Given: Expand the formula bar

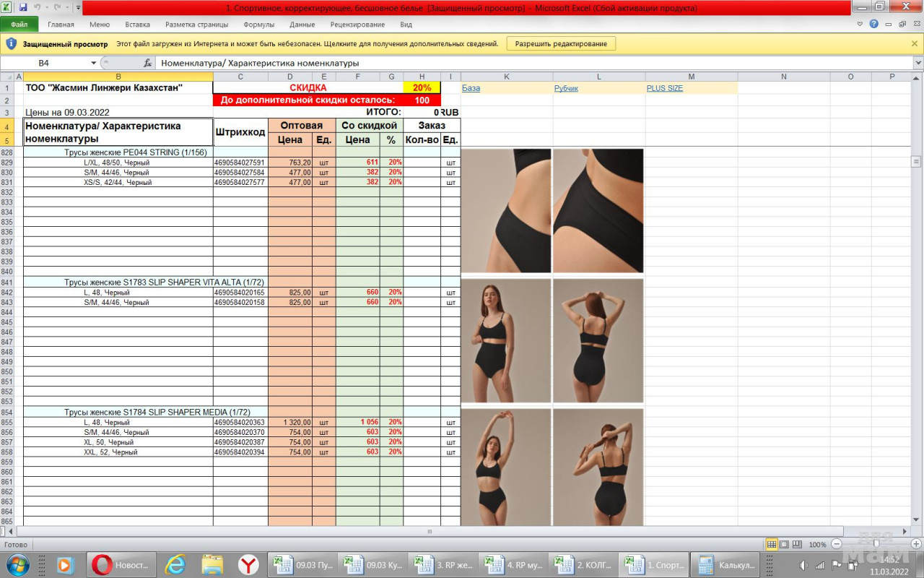Looking at the screenshot, I should [918, 63].
